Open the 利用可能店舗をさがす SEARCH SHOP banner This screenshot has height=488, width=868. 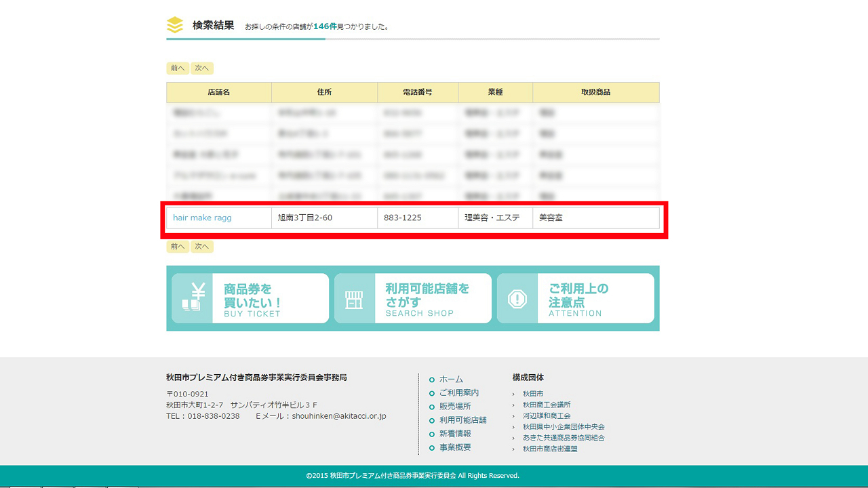(413, 299)
